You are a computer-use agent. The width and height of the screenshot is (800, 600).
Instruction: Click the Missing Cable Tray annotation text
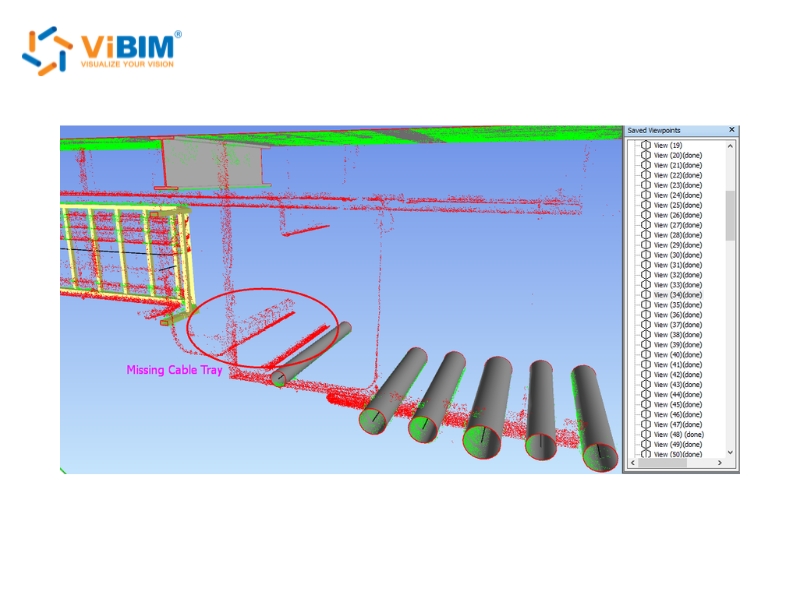(174, 370)
